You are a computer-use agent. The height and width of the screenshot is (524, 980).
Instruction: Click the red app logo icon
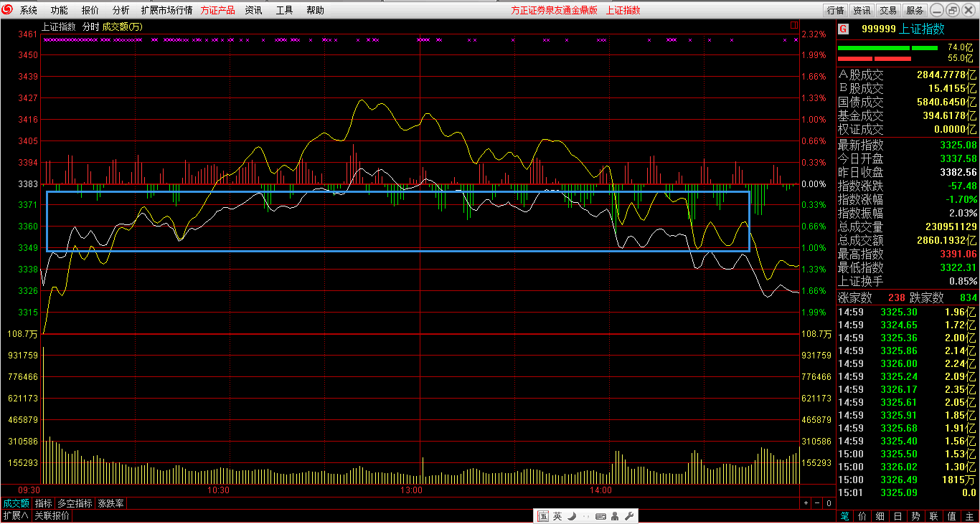click(8, 10)
